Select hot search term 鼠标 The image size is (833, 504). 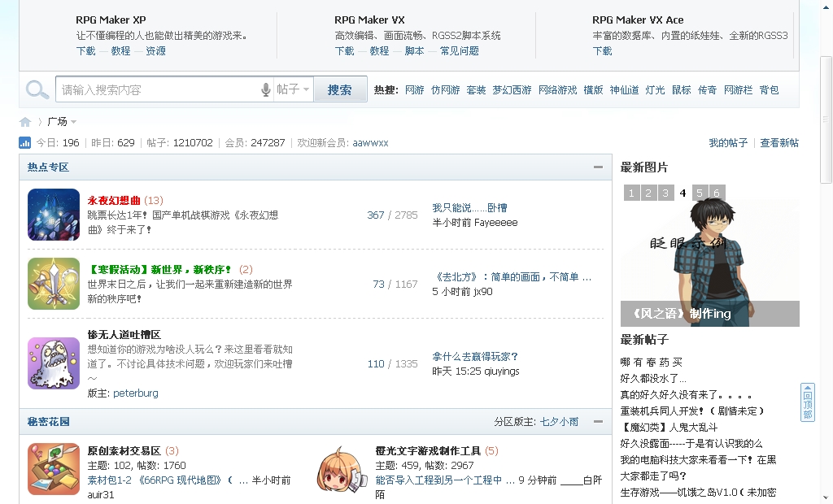click(x=681, y=89)
